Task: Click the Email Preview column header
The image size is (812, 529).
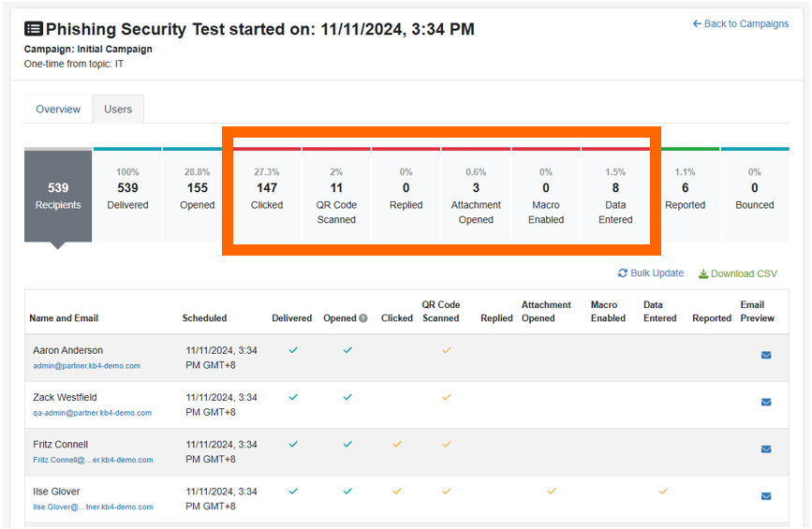Action: point(757,311)
